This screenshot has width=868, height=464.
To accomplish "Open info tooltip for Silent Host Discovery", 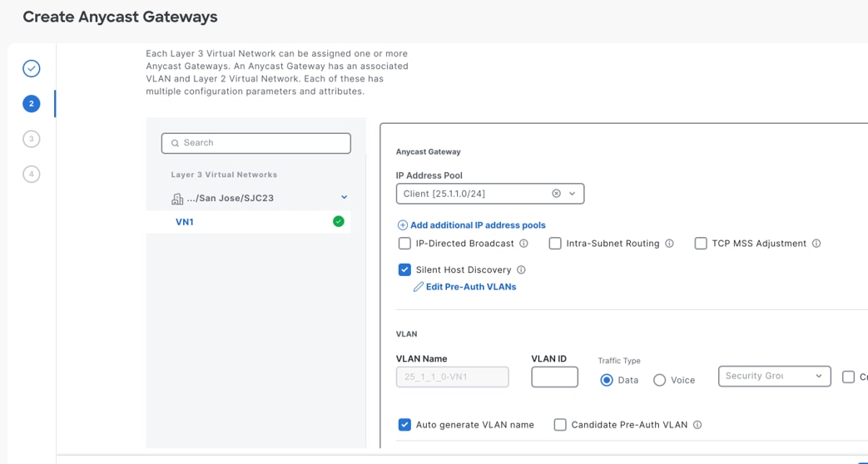I will pos(521,270).
